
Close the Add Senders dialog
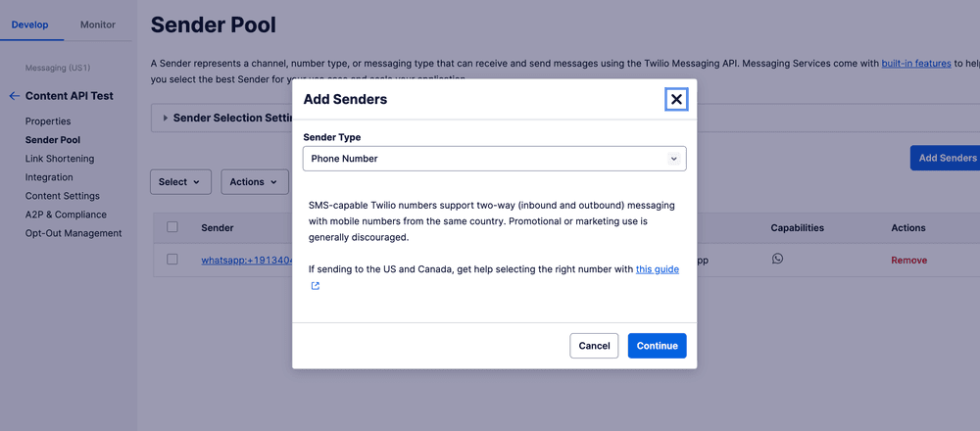coord(676,99)
